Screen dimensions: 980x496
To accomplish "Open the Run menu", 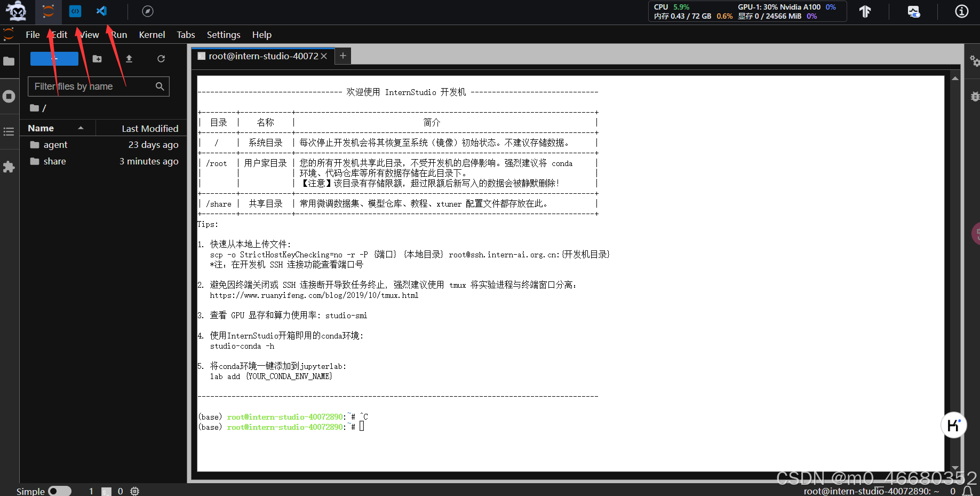I will 119,35.
